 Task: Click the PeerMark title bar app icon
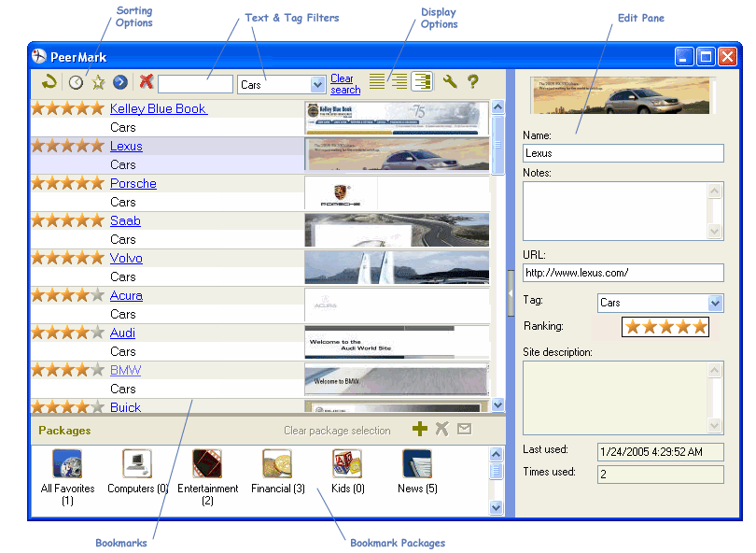[39, 56]
